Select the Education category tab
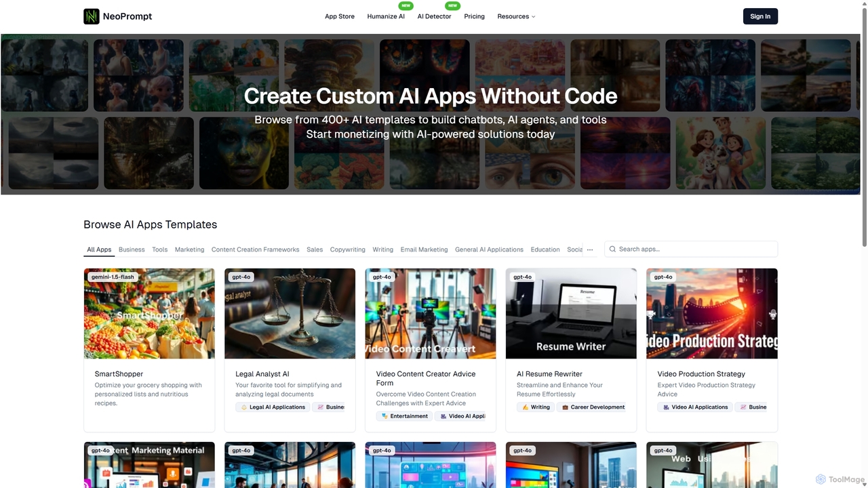 (x=545, y=249)
